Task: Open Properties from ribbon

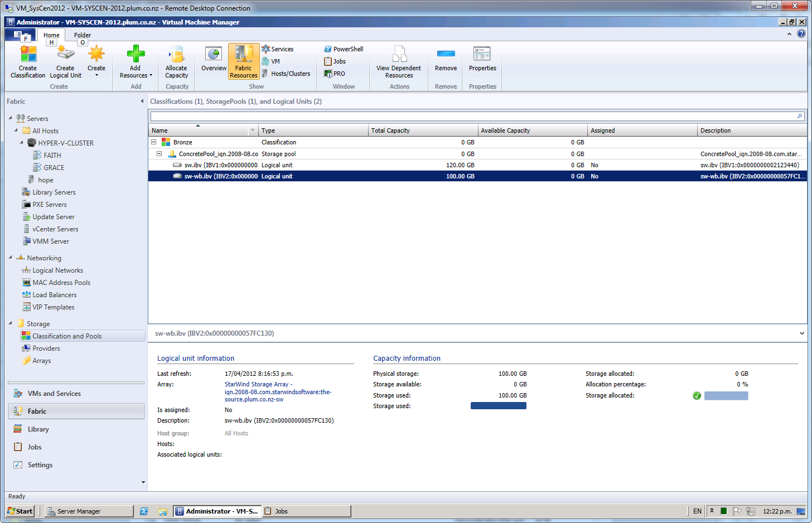Action: click(482, 59)
